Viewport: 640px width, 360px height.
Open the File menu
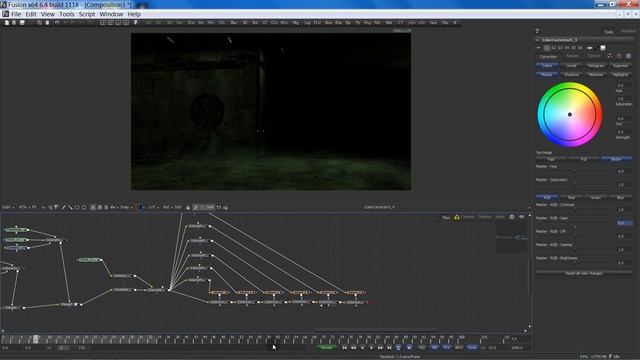(16, 14)
